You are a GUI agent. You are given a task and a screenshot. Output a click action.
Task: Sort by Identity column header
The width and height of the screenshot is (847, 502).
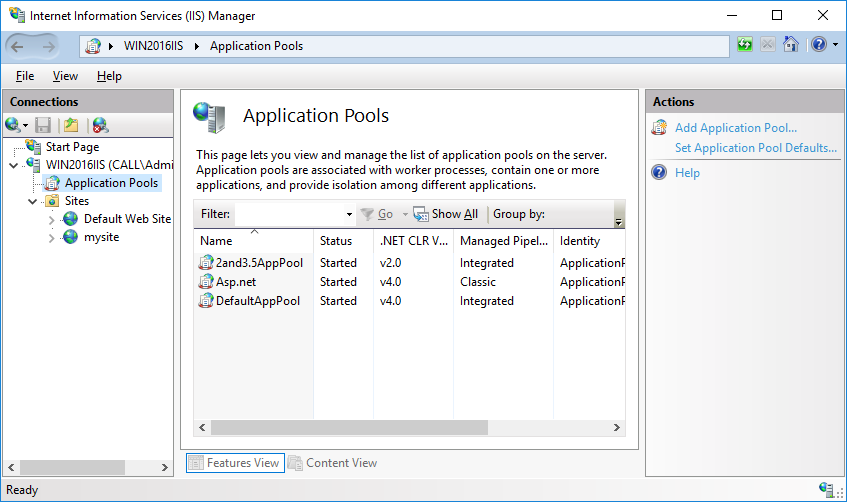[x=589, y=241]
